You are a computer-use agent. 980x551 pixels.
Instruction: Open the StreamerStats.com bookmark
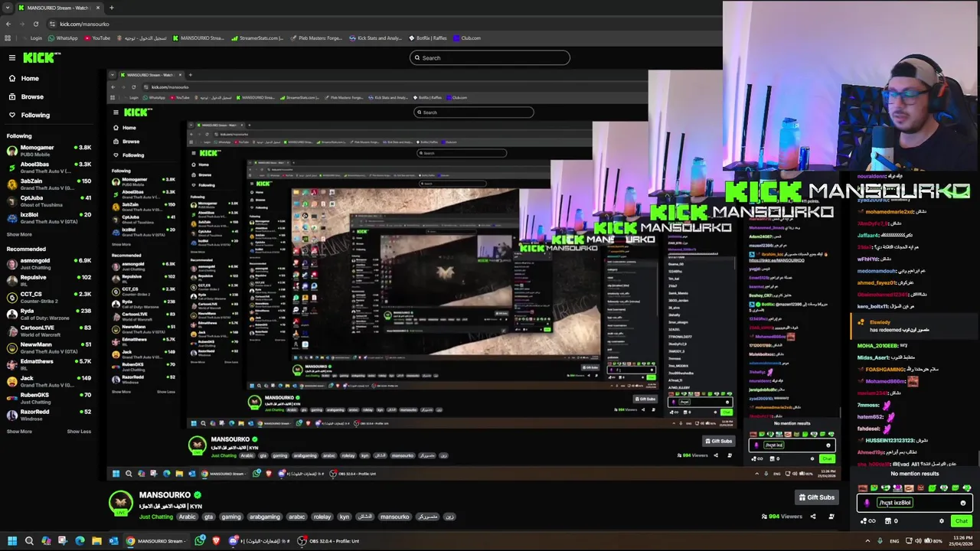[258, 37]
